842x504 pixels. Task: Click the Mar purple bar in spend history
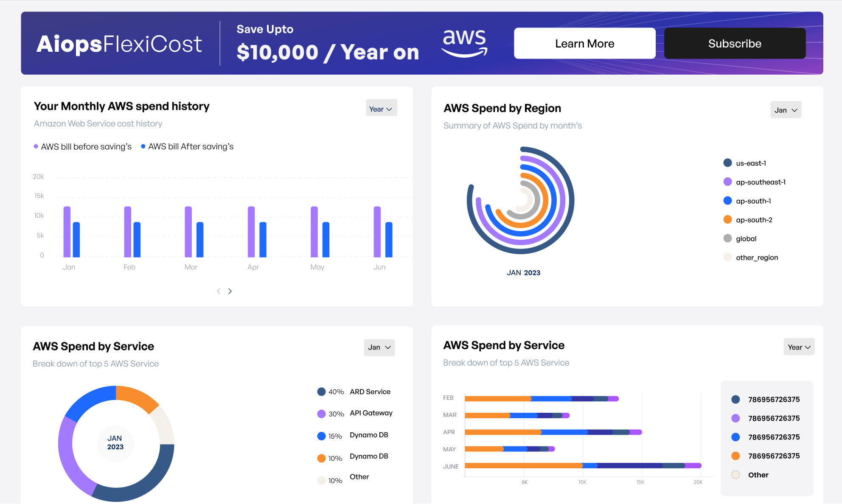tap(188, 232)
